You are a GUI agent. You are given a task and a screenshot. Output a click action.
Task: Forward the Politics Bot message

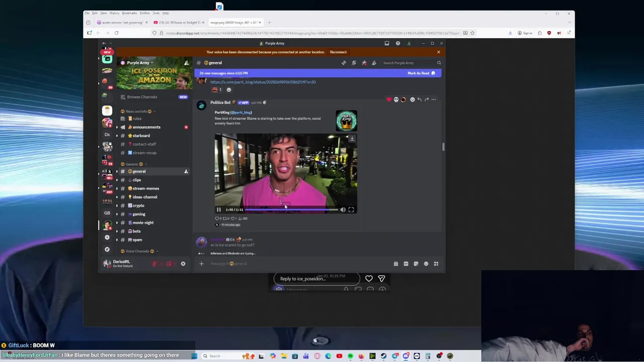click(426, 100)
